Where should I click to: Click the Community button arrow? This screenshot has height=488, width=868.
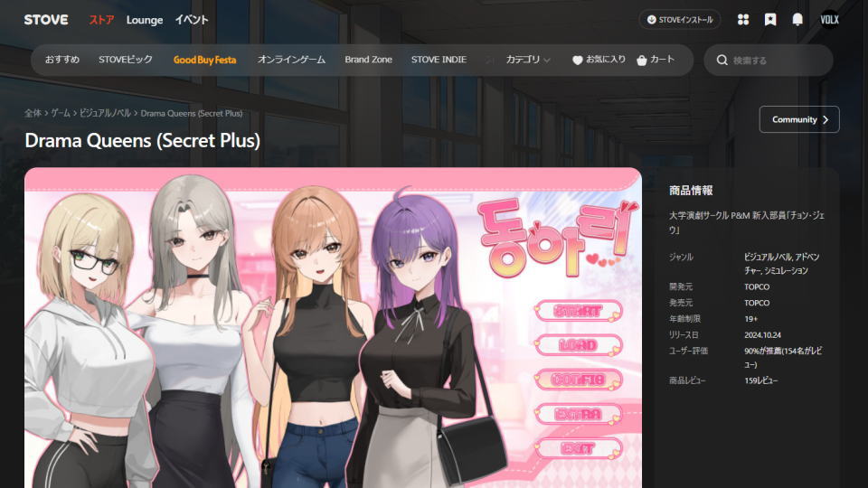(826, 119)
